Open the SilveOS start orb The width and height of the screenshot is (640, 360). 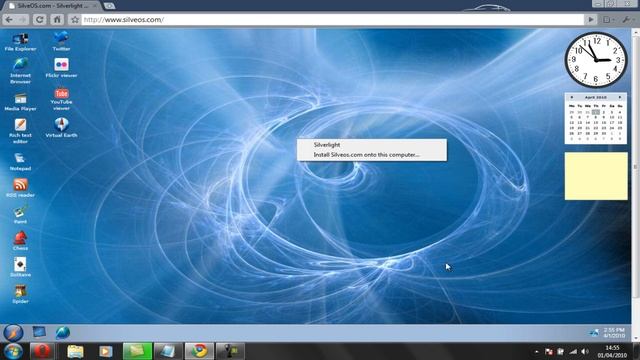click(x=13, y=333)
